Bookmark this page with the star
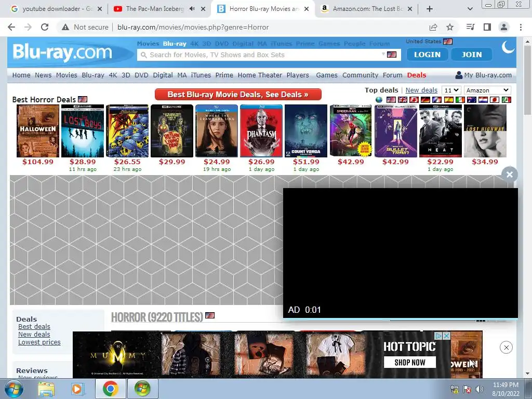532x399 pixels. tap(450, 27)
